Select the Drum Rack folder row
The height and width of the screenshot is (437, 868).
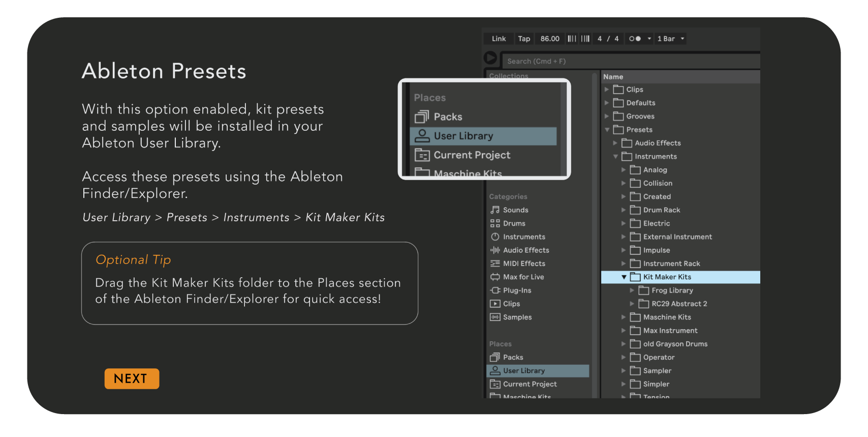coord(680,210)
